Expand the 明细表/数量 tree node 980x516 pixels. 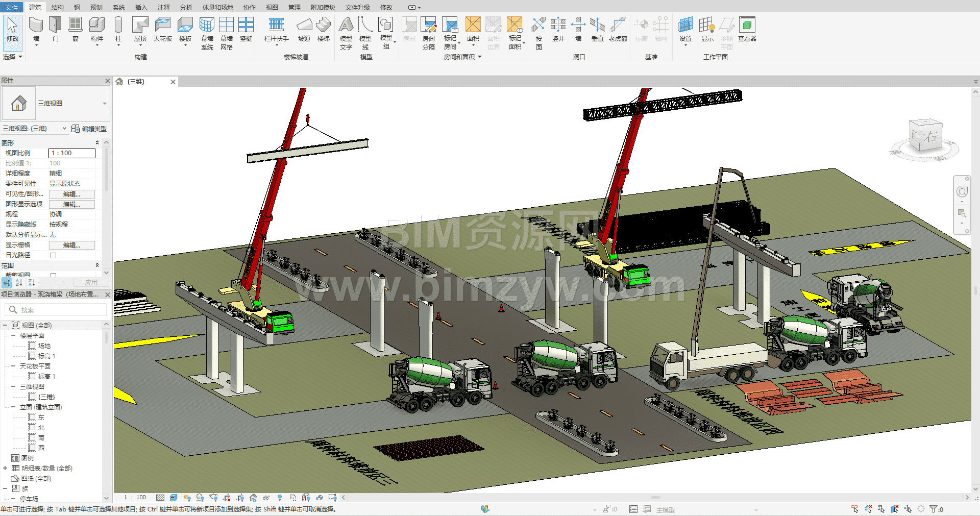[5, 468]
